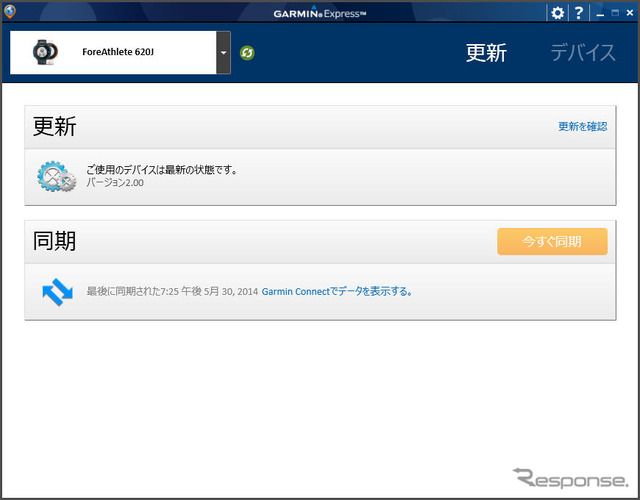Screen dimensions: 640x500
Task: Select the ForeAthlete 620J watch thumbnail
Action: (x=45, y=52)
